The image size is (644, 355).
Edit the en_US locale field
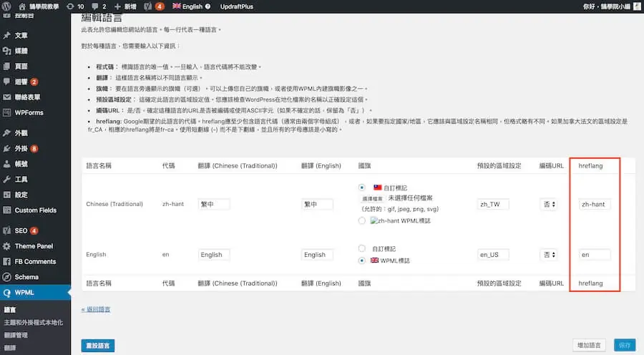click(x=493, y=255)
